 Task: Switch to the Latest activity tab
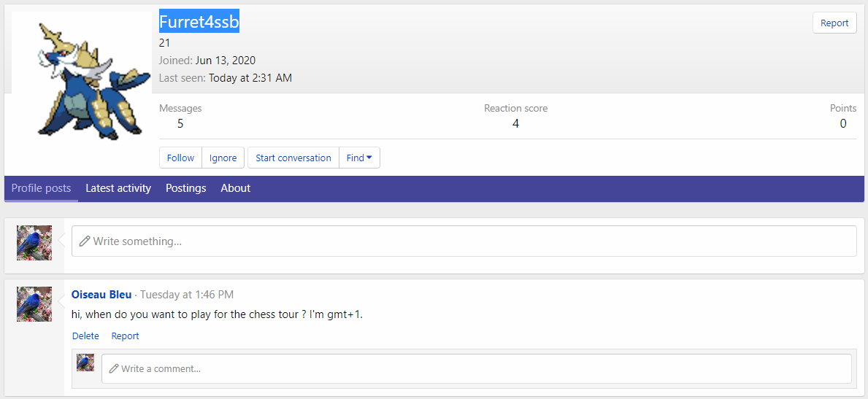(x=118, y=188)
